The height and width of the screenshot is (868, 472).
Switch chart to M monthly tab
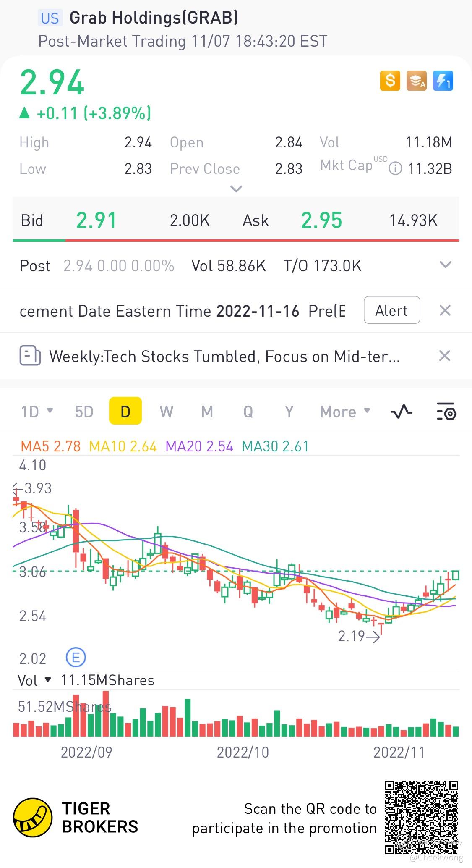click(207, 412)
